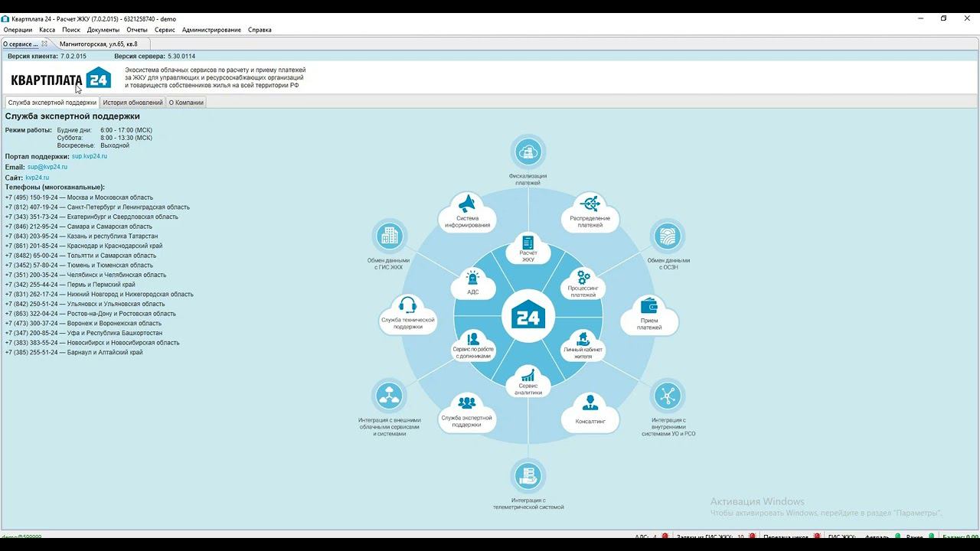Click the Казань и республика Татарстан row

pos(81,236)
